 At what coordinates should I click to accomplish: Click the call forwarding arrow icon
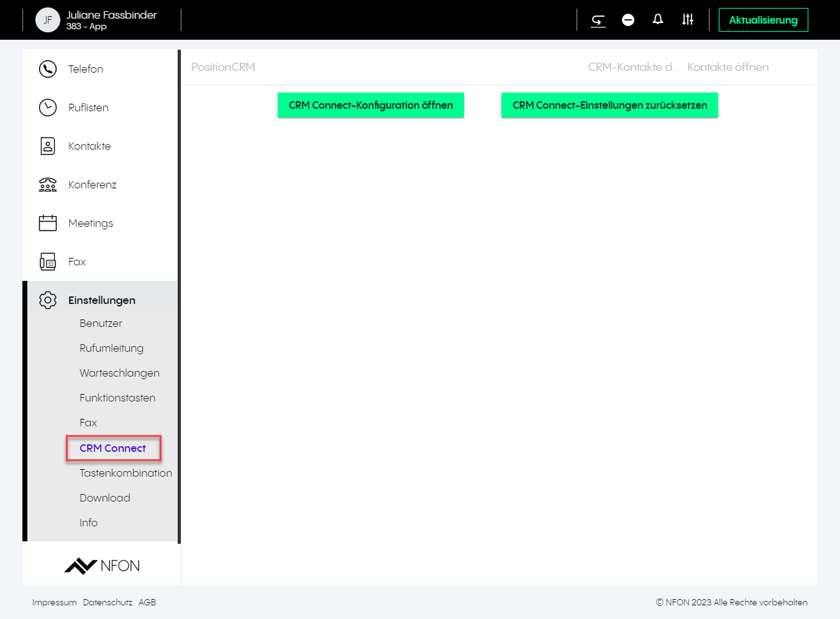(598, 20)
